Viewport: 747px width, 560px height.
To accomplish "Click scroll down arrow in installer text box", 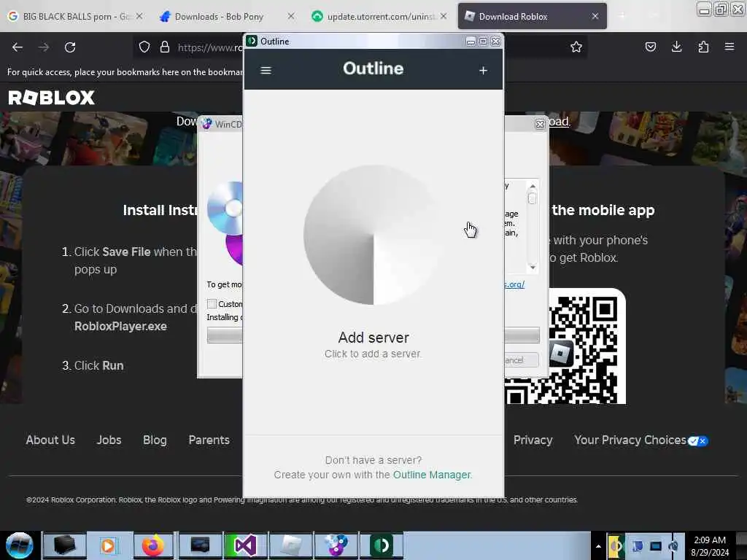I will 533,267.
